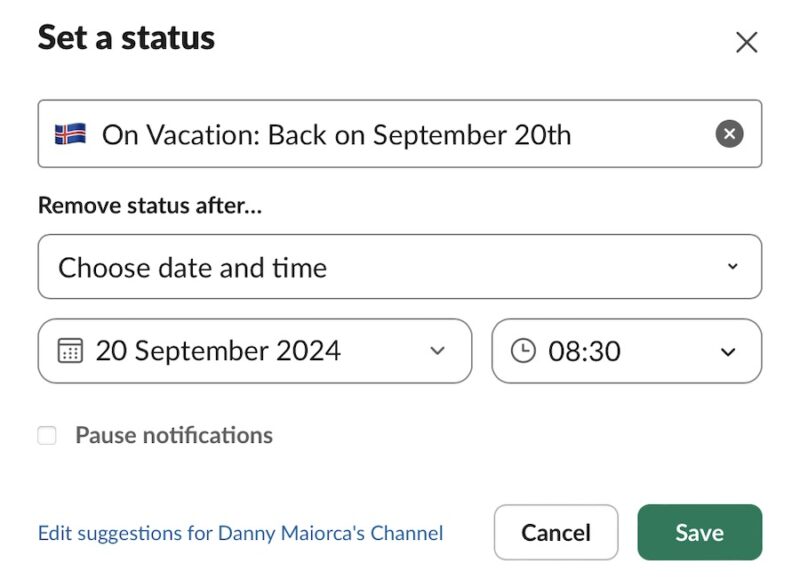This screenshot has width=800, height=580.
Task: Open the Choose date and time dropdown
Action: pyautogui.click(x=400, y=266)
